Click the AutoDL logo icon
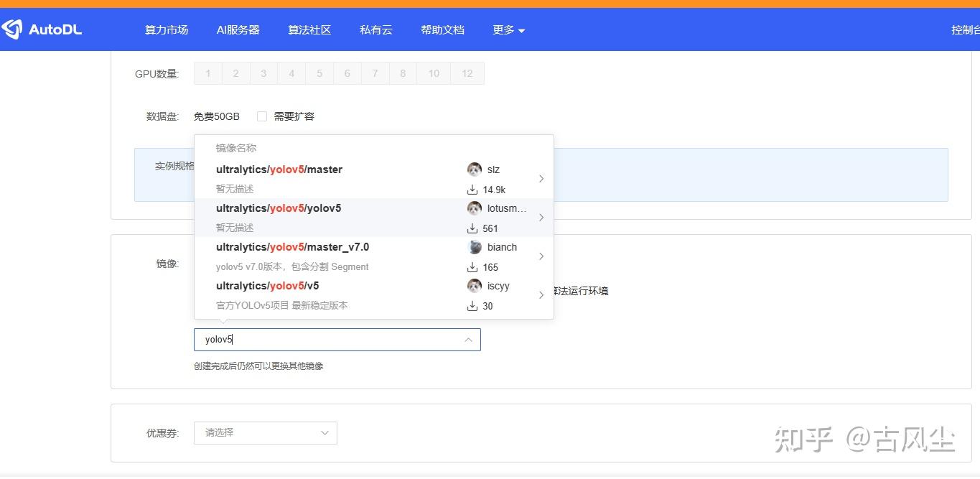This screenshot has height=479, width=980. pos(13,29)
